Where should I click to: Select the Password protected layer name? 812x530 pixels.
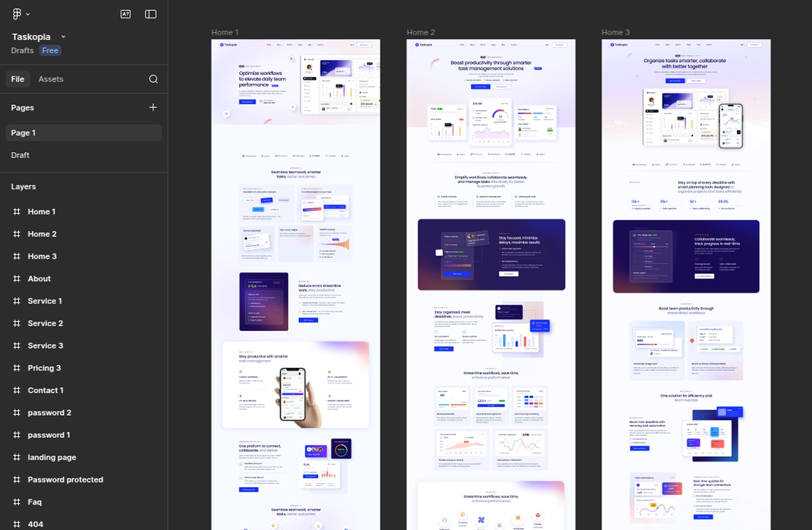click(x=65, y=480)
